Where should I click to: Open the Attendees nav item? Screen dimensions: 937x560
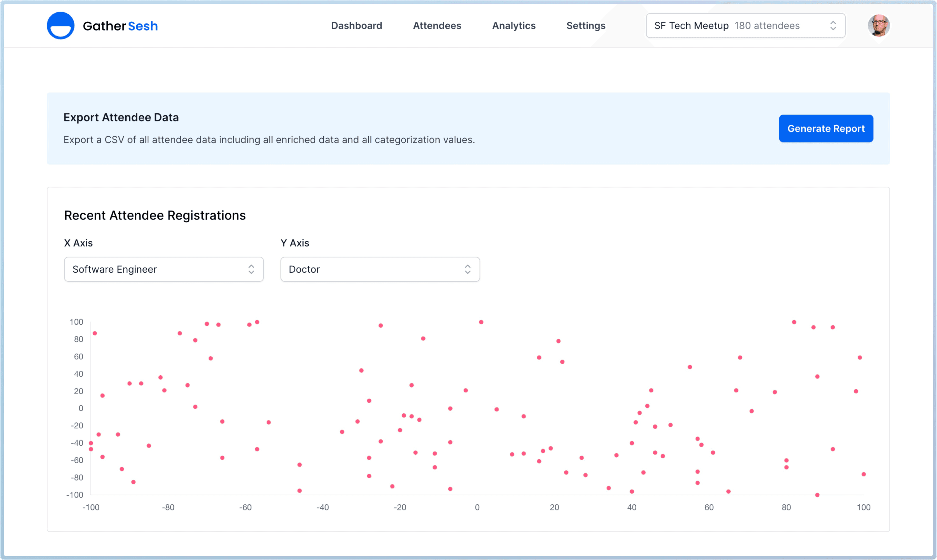coord(437,26)
